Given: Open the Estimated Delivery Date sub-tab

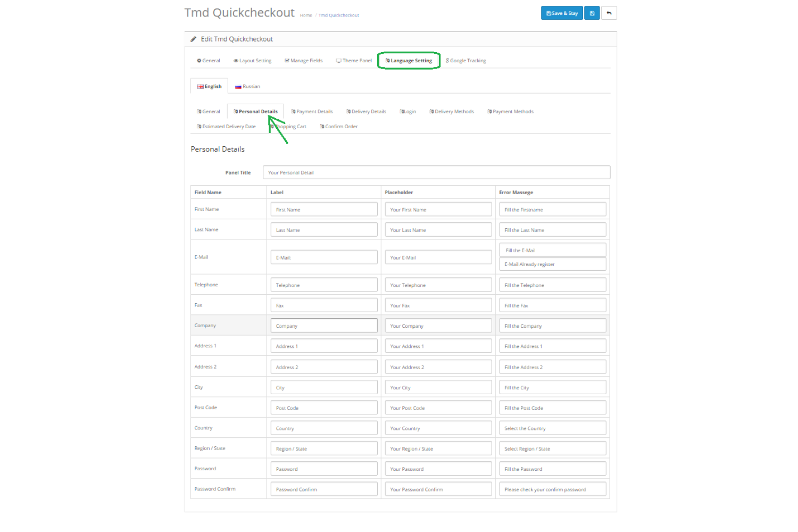Looking at the screenshot, I should pos(227,127).
